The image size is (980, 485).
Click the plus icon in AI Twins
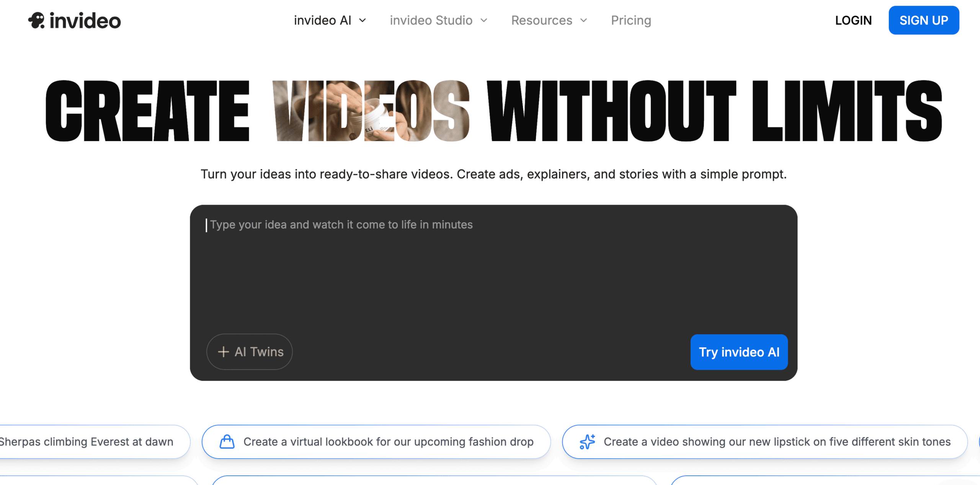tap(224, 352)
